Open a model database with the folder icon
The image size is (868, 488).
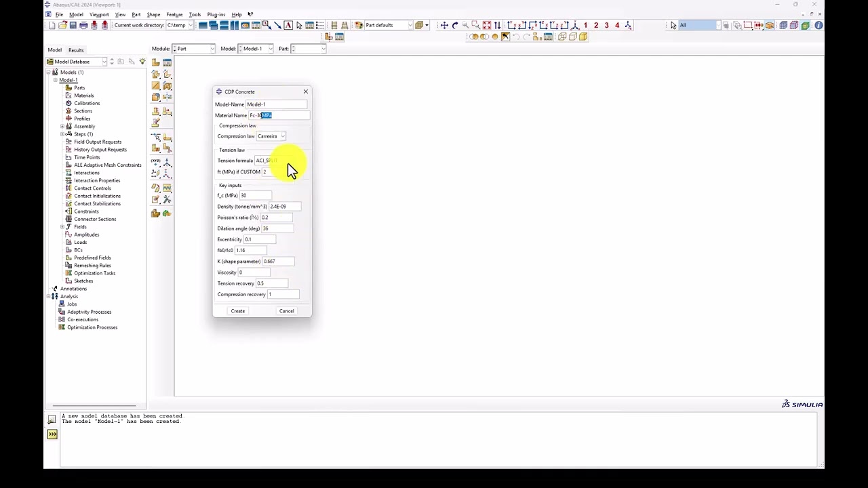tap(62, 26)
